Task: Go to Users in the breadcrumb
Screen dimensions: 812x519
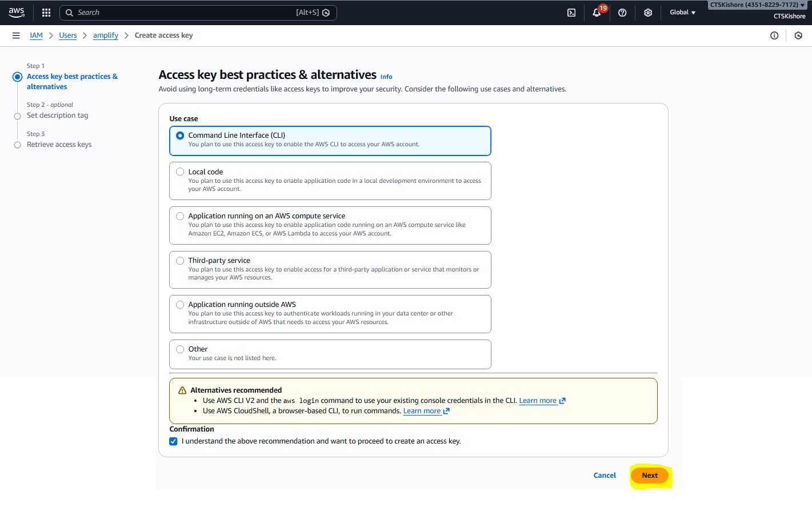Action: pyautogui.click(x=67, y=35)
